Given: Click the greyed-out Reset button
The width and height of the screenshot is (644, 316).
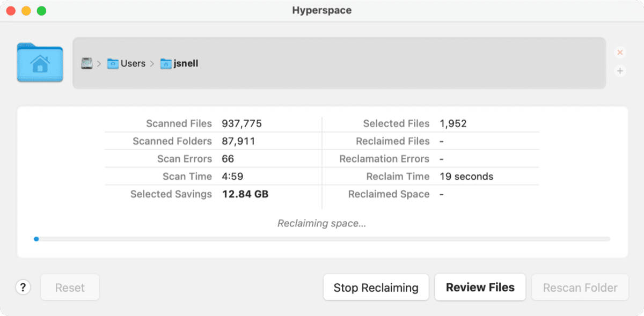Looking at the screenshot, I should coord(70,288).
